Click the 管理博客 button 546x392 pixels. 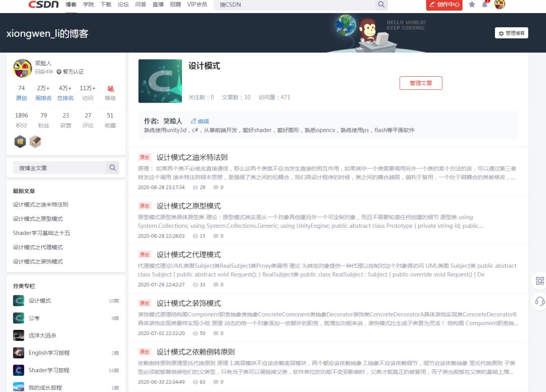(x=512, y=33)
